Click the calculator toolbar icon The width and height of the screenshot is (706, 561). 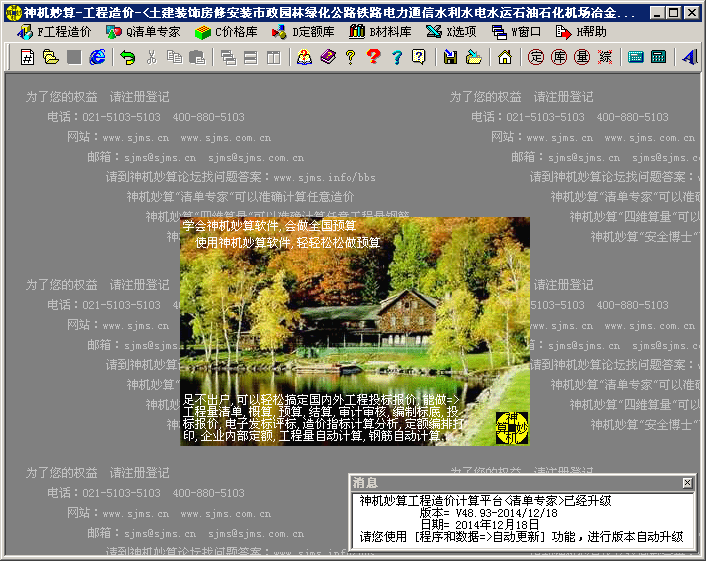tap(658, 57)
